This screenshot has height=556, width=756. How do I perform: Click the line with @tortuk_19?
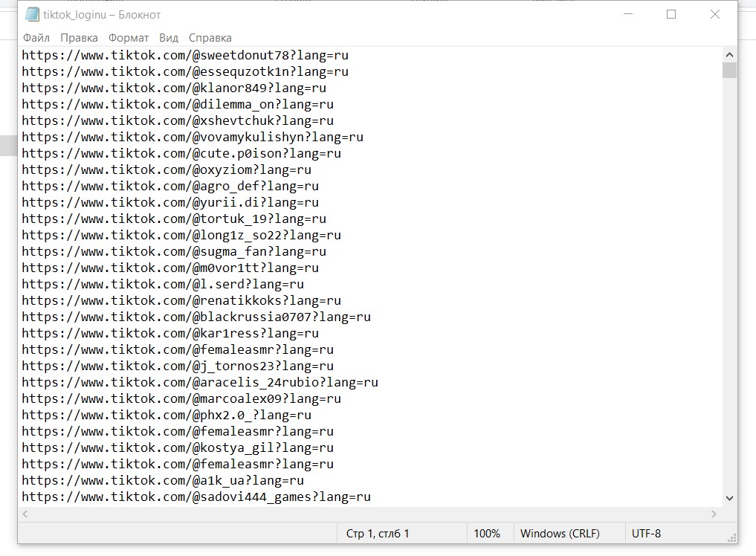pos(174,219)
